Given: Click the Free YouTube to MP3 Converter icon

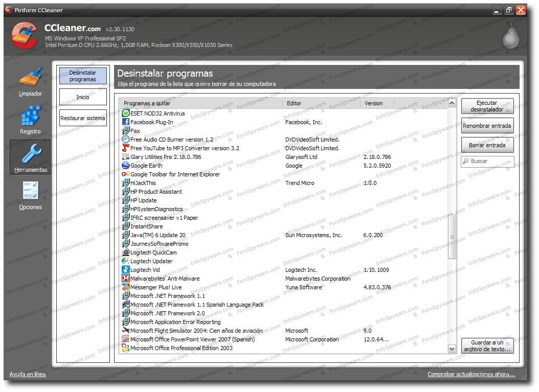Looking at the screenshot, I should click(126, 148).
